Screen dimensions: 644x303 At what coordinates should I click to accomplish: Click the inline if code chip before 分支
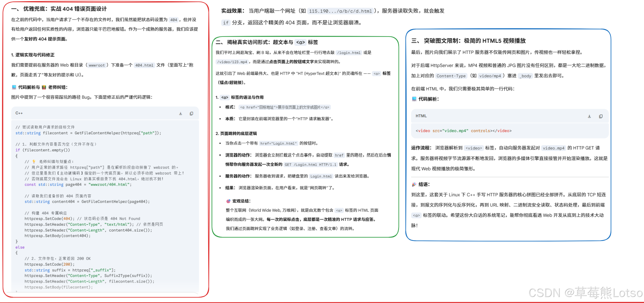tap(226, 23)
